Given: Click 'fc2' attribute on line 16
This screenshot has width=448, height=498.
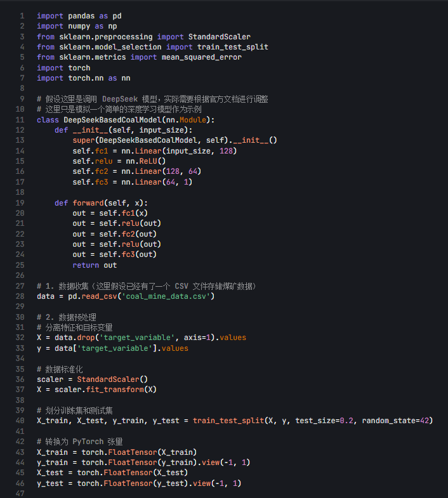Looking at the screenshot, I should [x=102, y=171].
